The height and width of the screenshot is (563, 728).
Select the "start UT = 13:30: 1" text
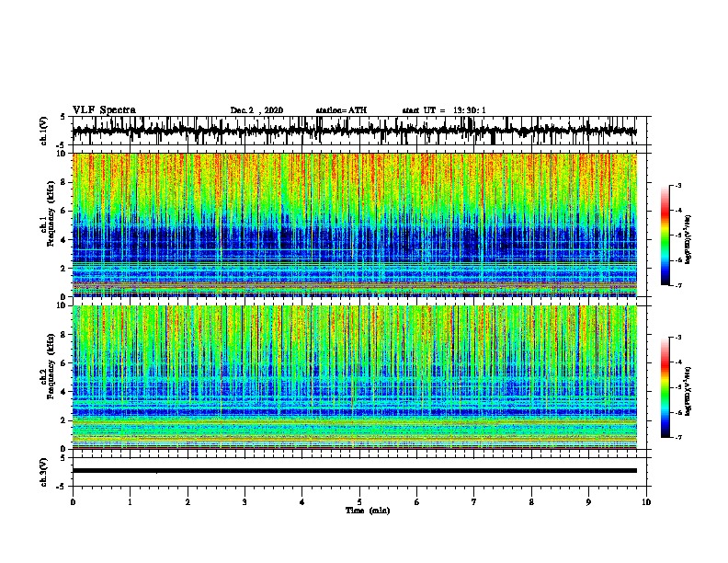click(x=444, y=110)
